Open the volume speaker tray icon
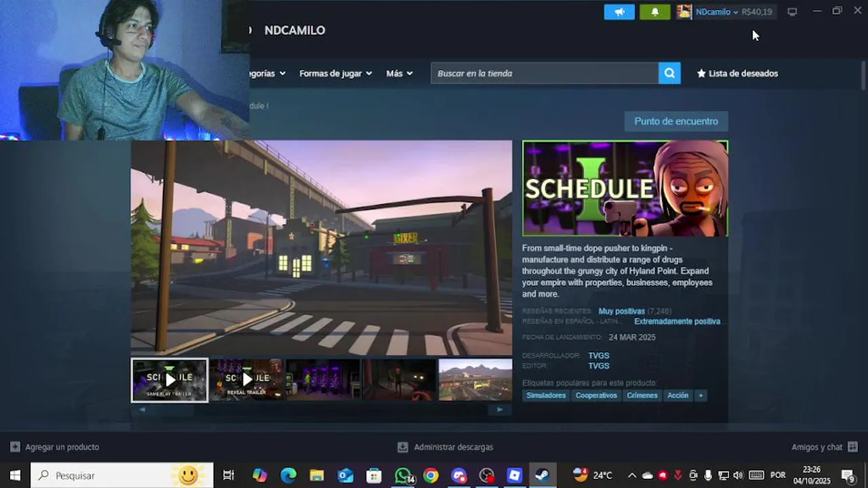This screenshot has height=488, width=868. click(738, 475)
